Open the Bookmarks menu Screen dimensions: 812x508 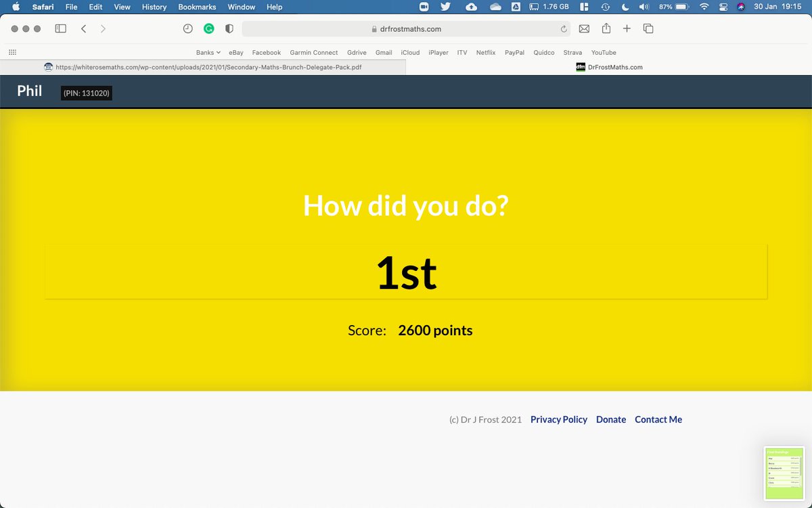pyautogui.click(x=197, y=7)
